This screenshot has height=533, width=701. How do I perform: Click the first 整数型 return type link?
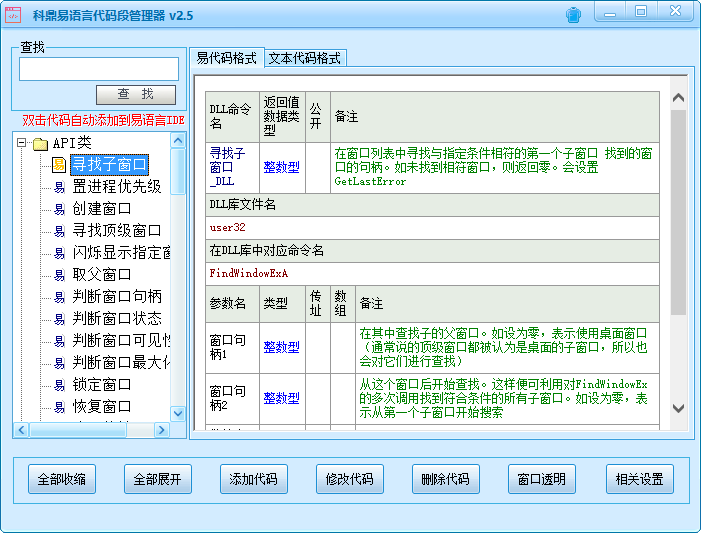(x=281, y=168)
